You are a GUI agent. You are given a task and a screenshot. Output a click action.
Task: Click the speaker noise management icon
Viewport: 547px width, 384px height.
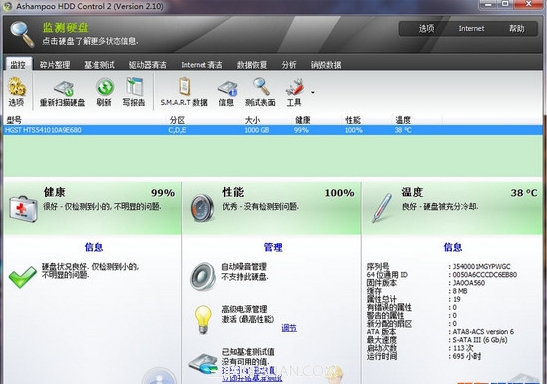203,276
